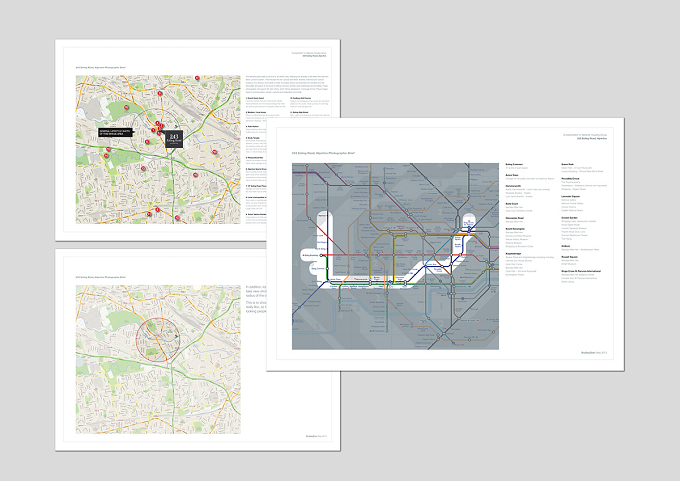Click the red marker inside the large green park
The width and height of the screenshot is (680, 481).
[126, 107]
